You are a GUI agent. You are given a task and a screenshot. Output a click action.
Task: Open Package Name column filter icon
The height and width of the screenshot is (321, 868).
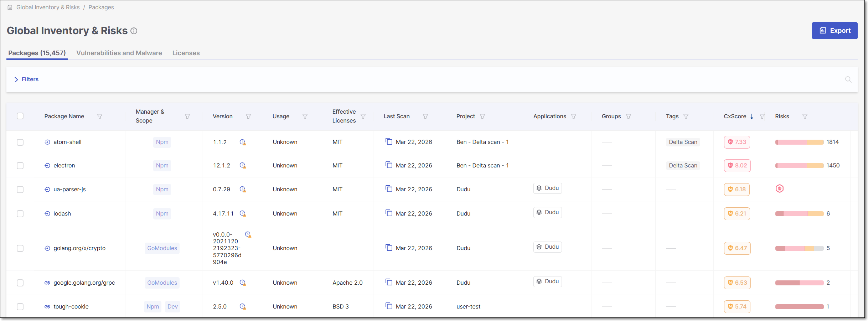(x=100, y=117)
